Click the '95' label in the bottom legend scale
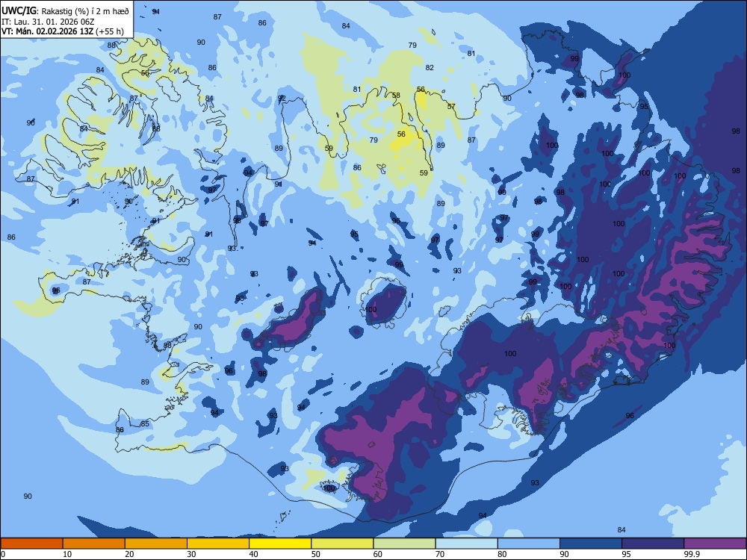Viewport: 747px width, 560px height. click(x=627, y=554)
